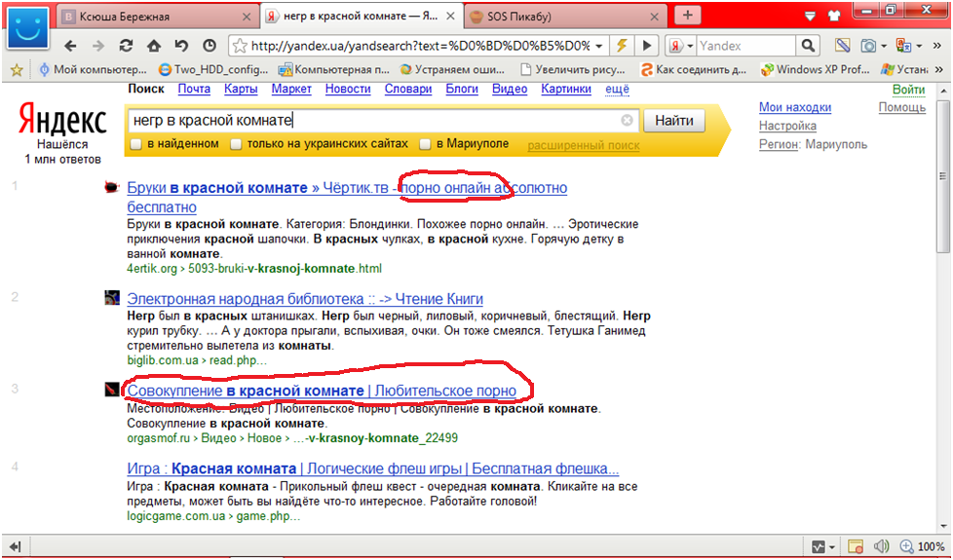
Task: Click the magnifier icon in Yandex search box
Action: (x=807, y=46)
